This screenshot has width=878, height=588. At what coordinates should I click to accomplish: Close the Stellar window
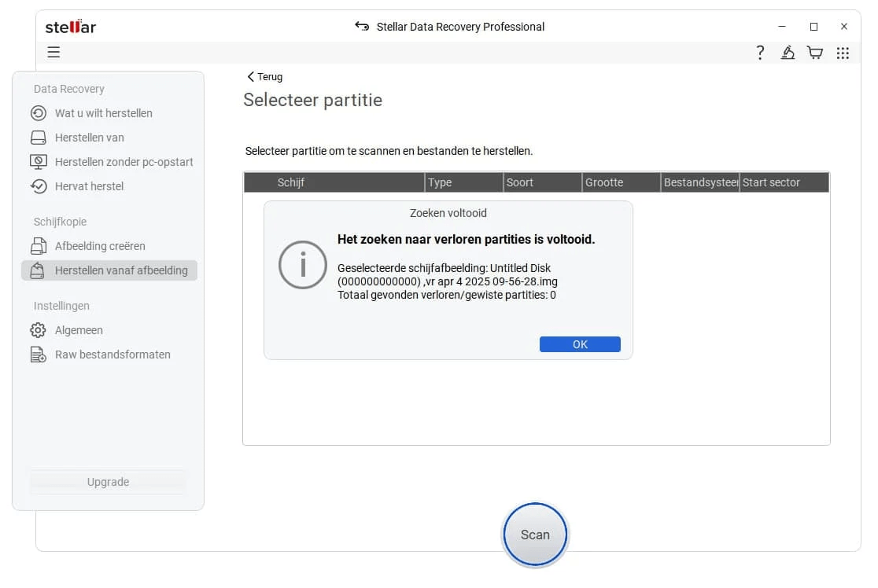click(x=844, y=26)
